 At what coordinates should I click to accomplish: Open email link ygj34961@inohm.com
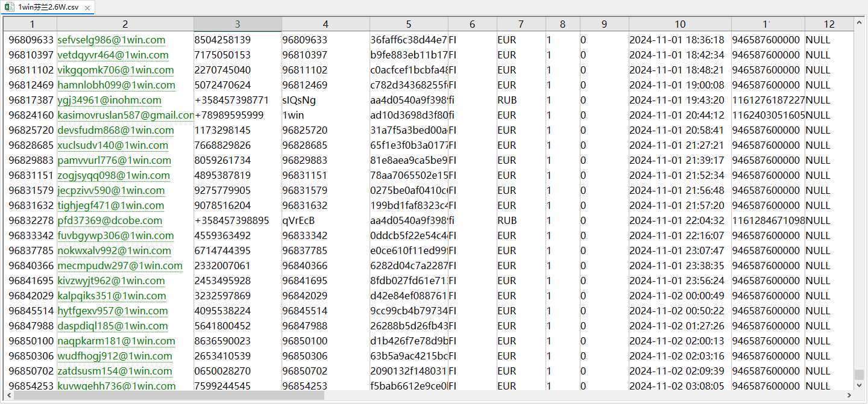(110, 100)
